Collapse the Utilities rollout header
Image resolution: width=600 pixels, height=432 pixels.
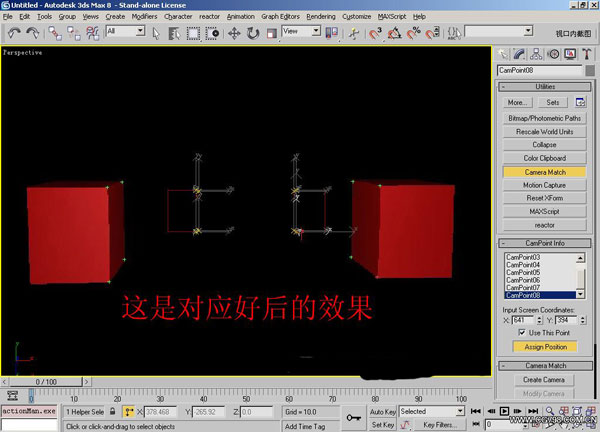(545, 87)
